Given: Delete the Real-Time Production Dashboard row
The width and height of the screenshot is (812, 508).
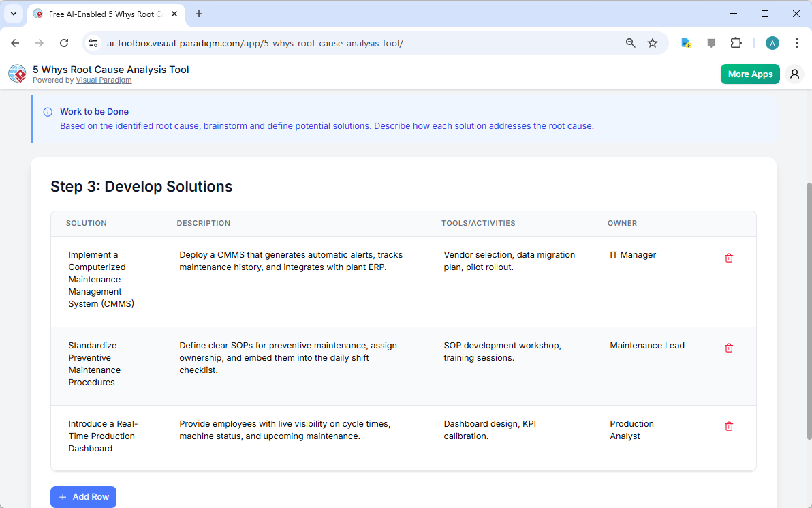Looking at the screenshot, I should point(729,426).
